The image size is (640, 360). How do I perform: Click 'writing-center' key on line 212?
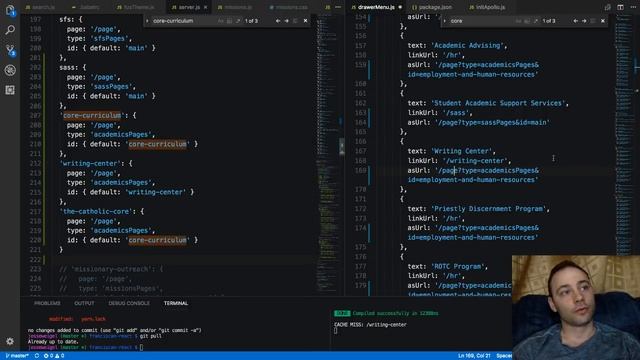pos(90,164)
